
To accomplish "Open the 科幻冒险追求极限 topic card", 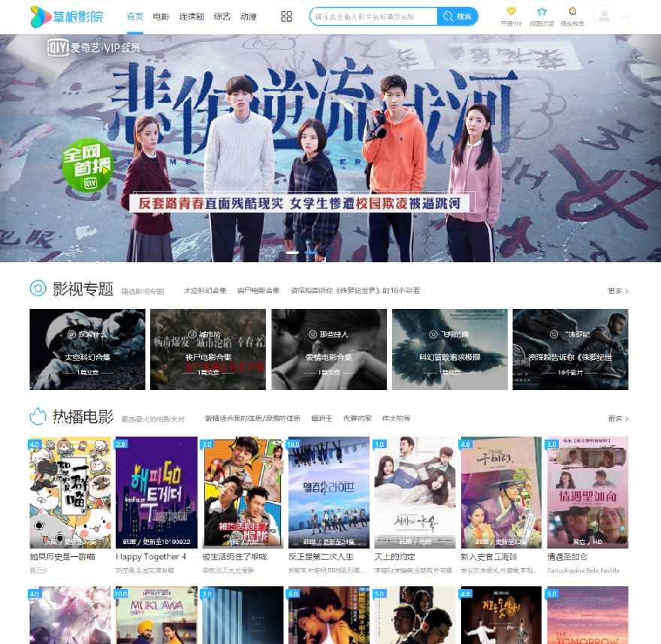I will [450, 349].
